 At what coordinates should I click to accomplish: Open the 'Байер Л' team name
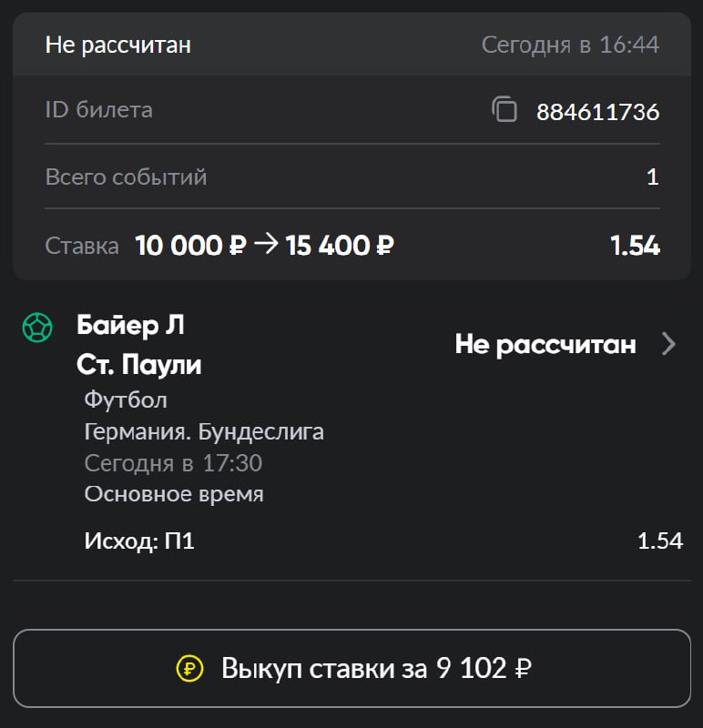[130, 325]
